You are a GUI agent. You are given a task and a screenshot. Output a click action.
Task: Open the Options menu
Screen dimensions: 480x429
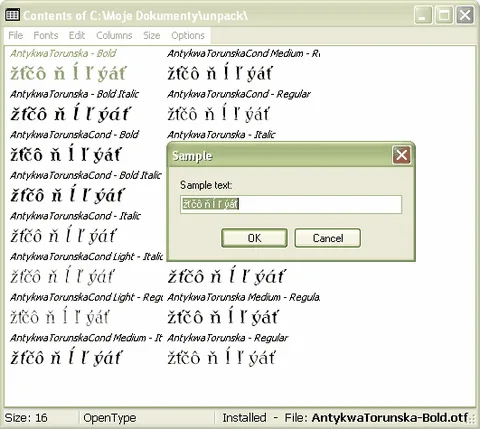click(188, 35)
